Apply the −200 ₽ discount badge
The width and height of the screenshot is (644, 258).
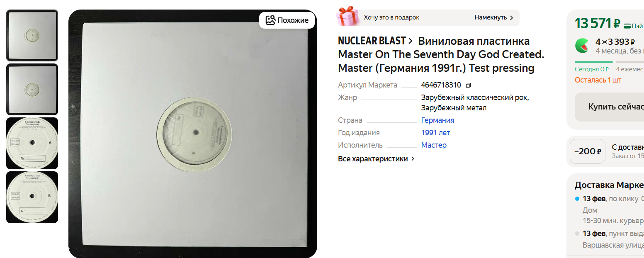click(588, 151)
